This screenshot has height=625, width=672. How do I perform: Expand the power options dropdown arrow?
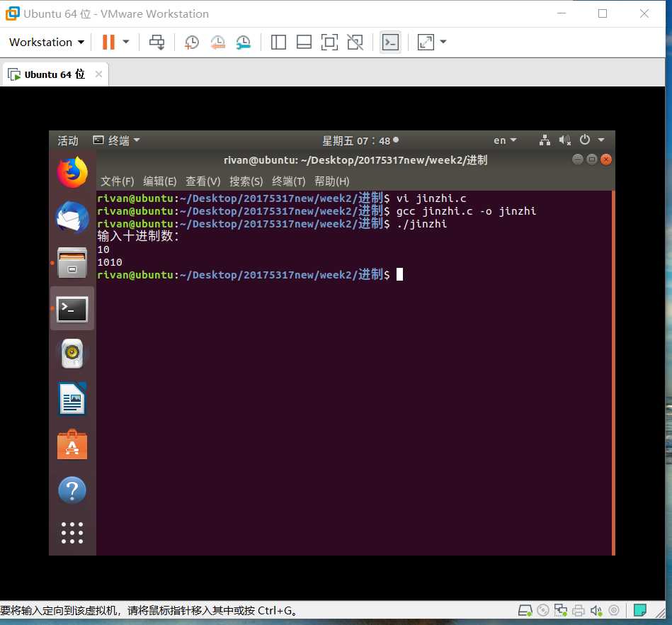(126, 42)
